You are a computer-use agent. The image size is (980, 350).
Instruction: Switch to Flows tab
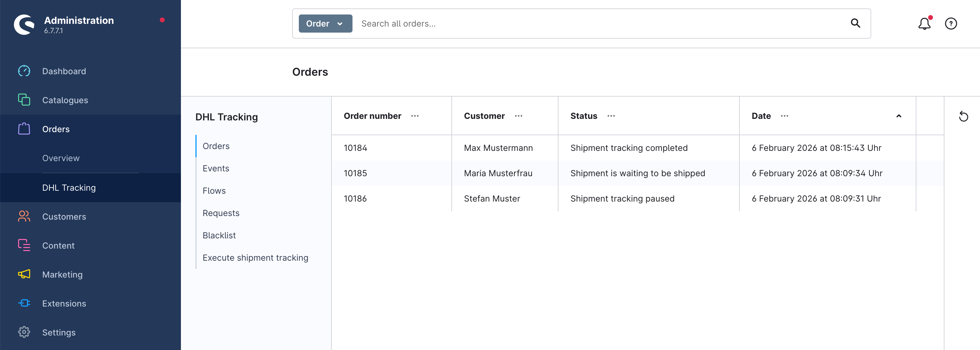tap(214, 191)
